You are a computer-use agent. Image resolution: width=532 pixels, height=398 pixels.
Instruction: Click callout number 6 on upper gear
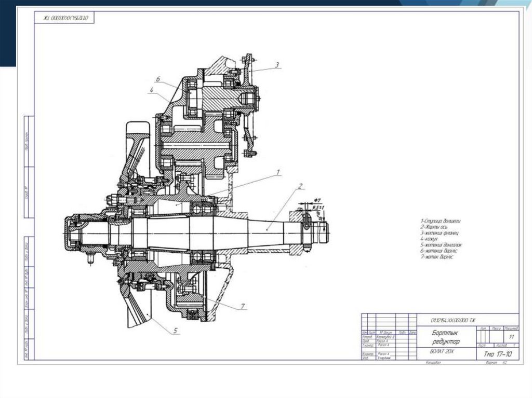[x=156, y=78]
